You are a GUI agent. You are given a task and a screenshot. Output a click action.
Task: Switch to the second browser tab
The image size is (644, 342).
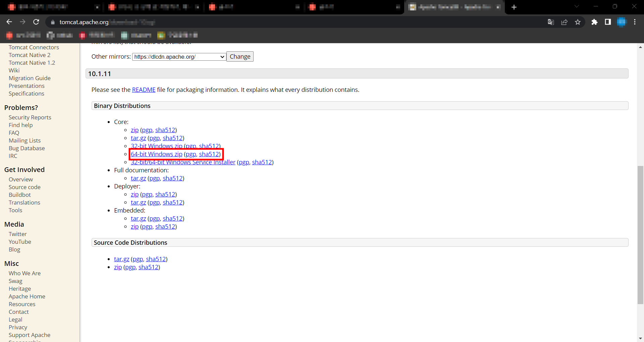[153, 7]
